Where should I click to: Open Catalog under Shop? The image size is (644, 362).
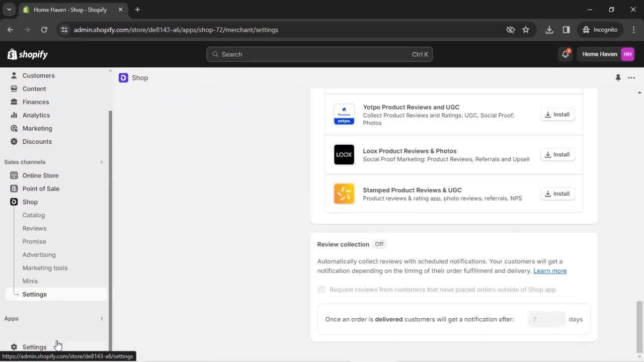coord(34,215)
